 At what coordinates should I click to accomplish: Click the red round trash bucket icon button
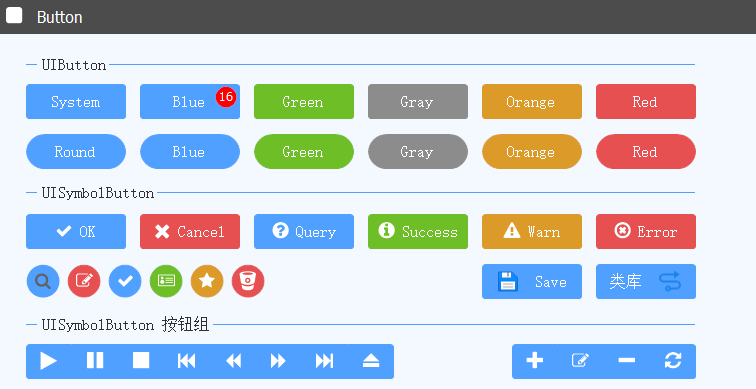(248, 281)
